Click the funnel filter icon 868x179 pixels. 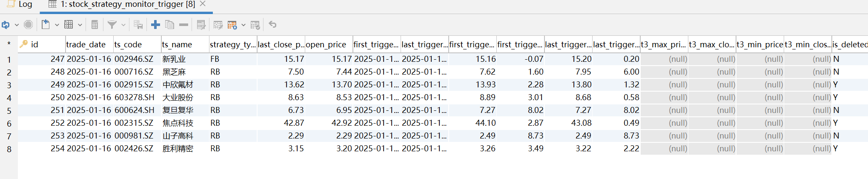pyautogui.click(x=112, y=25)
